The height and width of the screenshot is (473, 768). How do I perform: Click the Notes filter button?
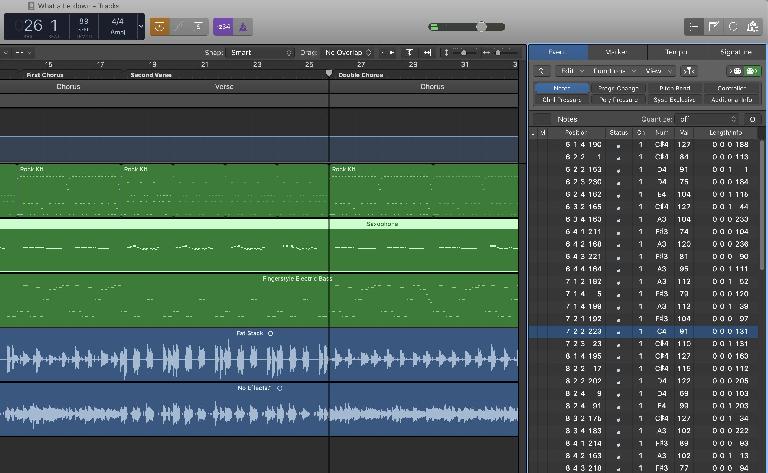(x=563, y=88)
